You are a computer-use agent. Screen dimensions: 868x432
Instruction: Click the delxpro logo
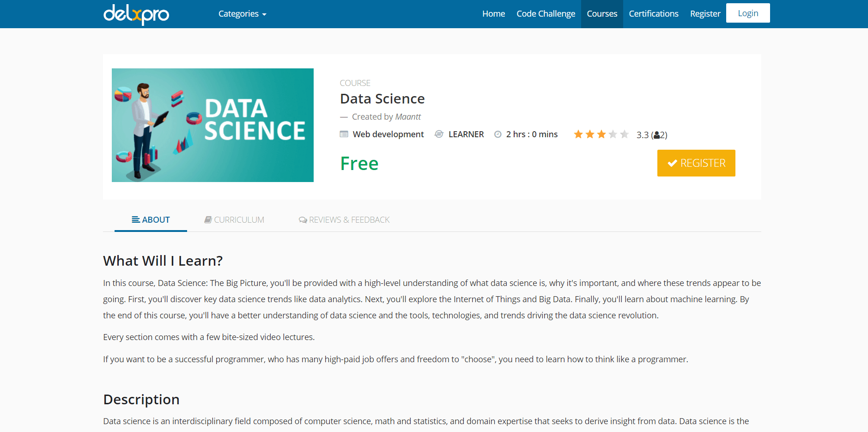[136, 14]
